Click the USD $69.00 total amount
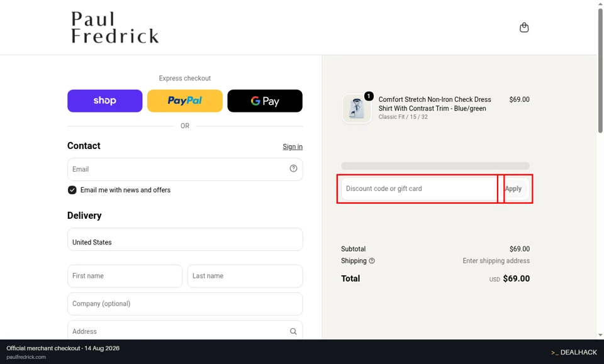The height and width of the screenshot is (364, 604). pos(509,279)
